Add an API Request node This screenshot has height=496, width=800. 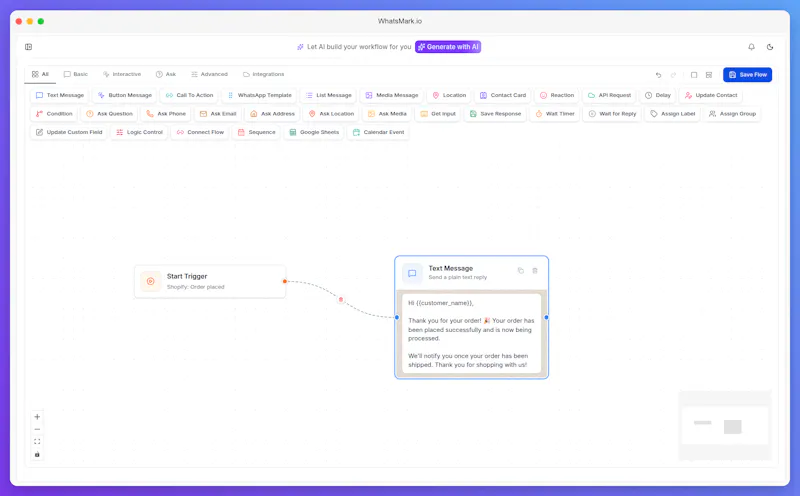(609, 95)
